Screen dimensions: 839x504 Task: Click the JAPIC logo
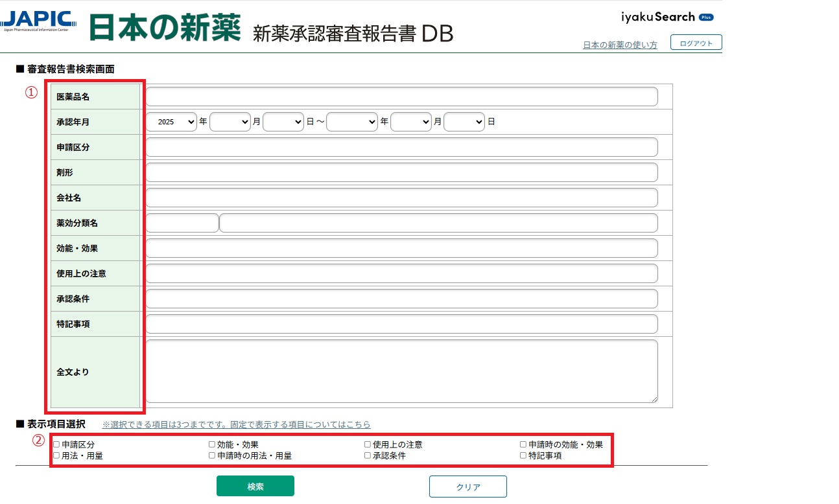tap(38, 21)
